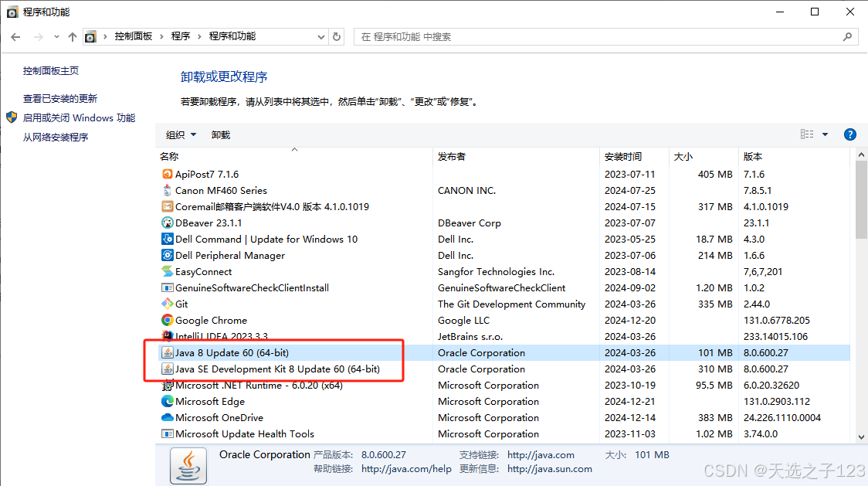Click 程序 in the breadcrumb path
Screen dimensions: 868x486
[181, 36]
